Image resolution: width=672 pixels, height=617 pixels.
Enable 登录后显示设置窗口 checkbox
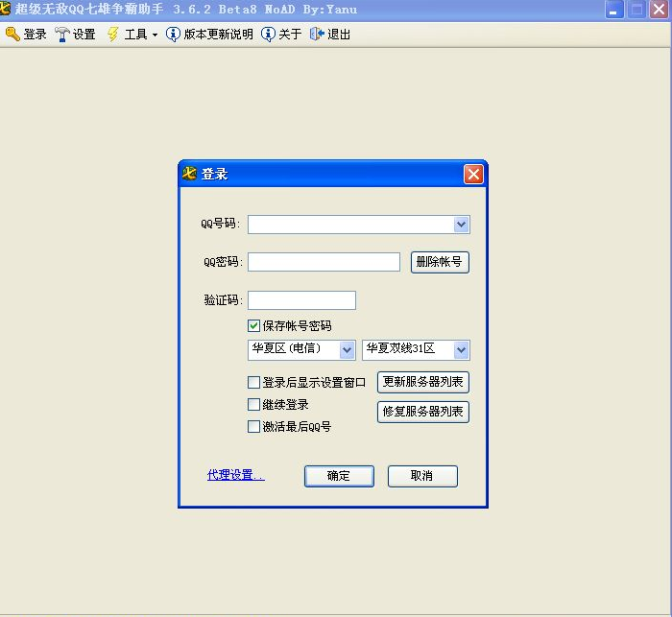point(253,382)
